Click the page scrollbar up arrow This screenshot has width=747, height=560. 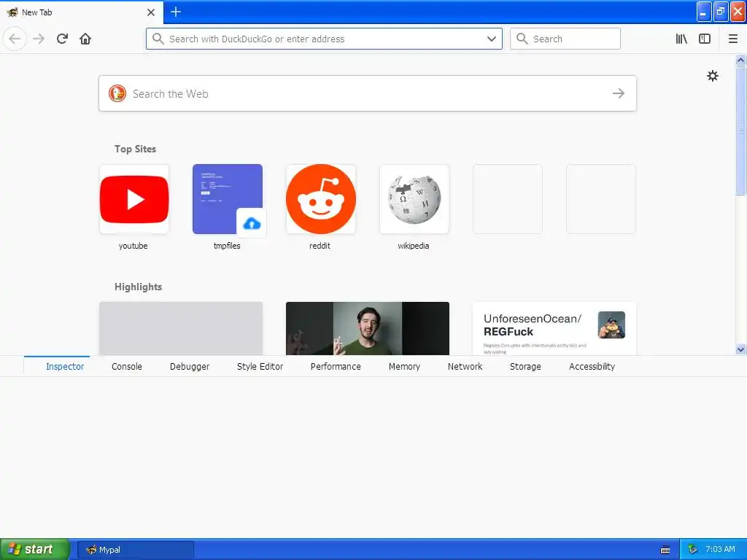(x=740, y=60)
